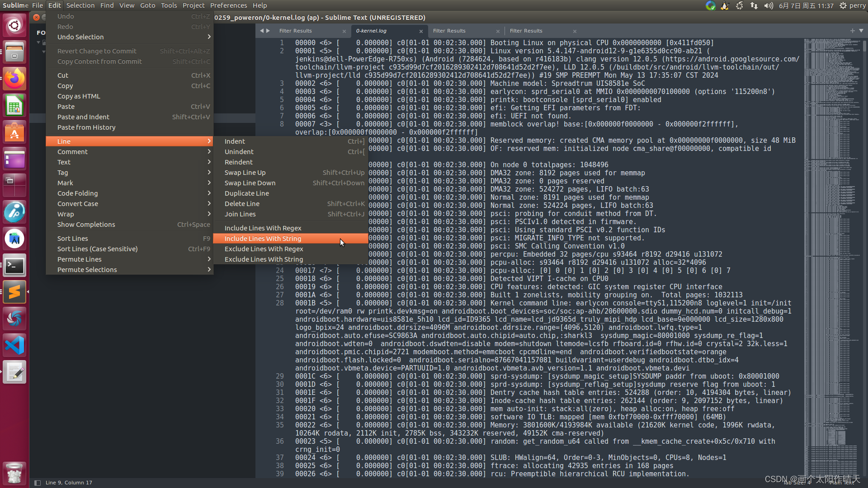The image size is (868, 488).
Task: Click the new tab plus icon
Action: coord(852,31)
